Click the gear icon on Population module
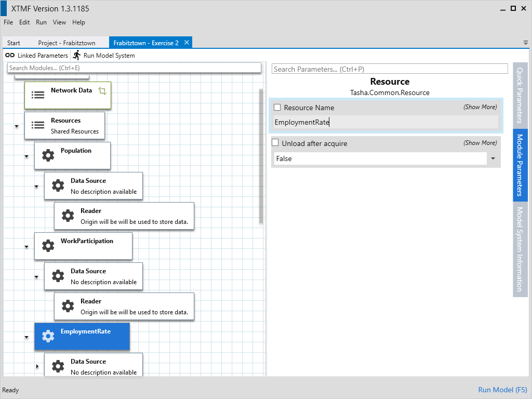Screen dimensions: 532x399 (48, 155)
